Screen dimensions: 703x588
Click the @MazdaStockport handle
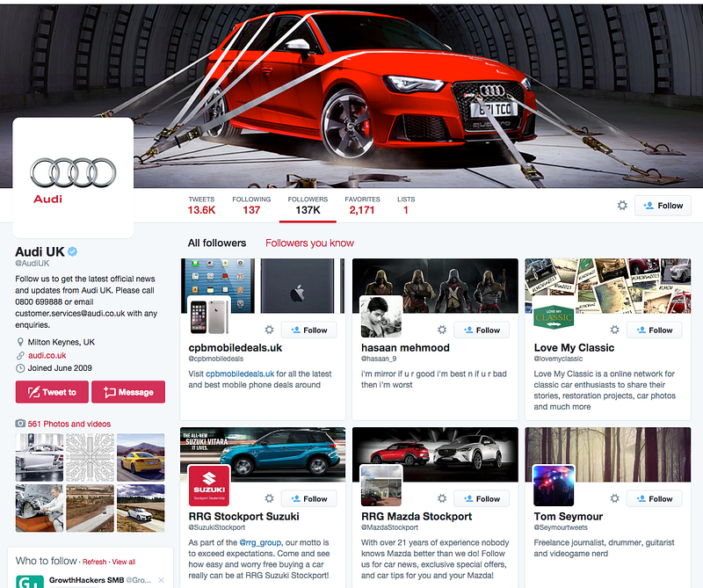tap(389, 527)
